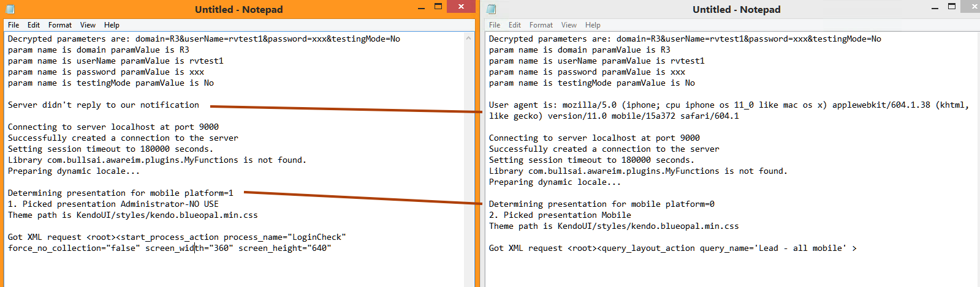Click "param name is domain" in right Notepad
Viewport: 980px width, 287px height.
580,50
